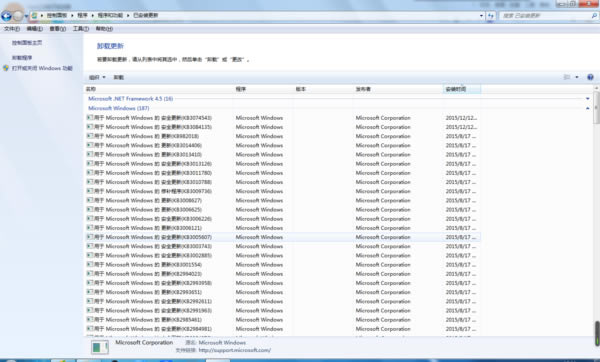Open the 编辑(E) menu

point(34,29)
